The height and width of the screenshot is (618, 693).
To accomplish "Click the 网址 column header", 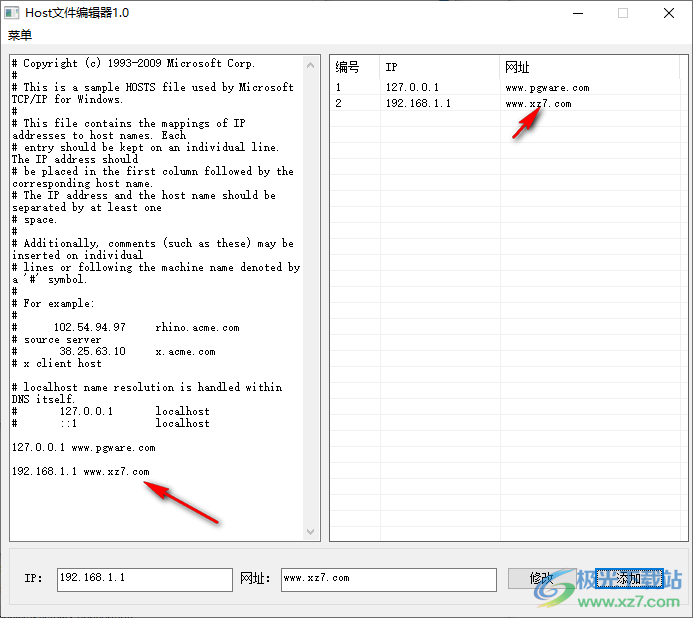I will [x=517, y=68].
